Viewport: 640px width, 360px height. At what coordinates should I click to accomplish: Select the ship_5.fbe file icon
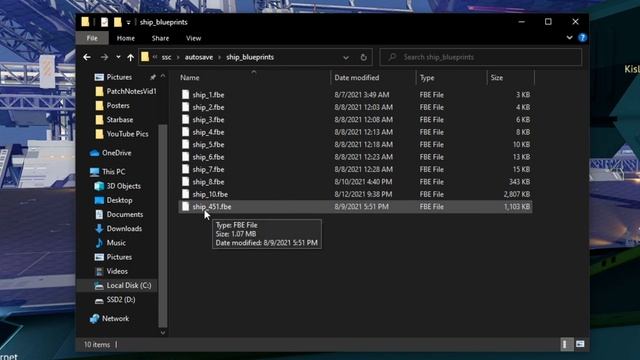(186, 144)
